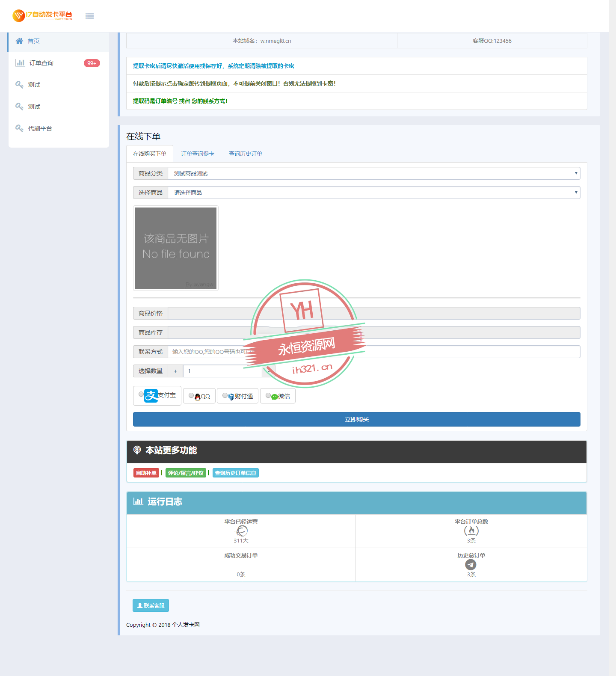Open 首页 home icon in sidebar
This screenshot has height=676, width=616.
coord(19,41)
